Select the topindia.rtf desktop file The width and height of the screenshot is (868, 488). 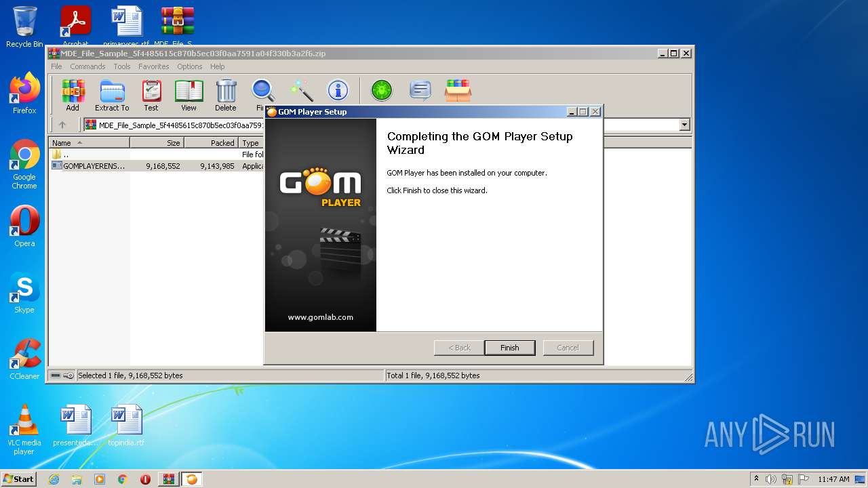point(126,426)
